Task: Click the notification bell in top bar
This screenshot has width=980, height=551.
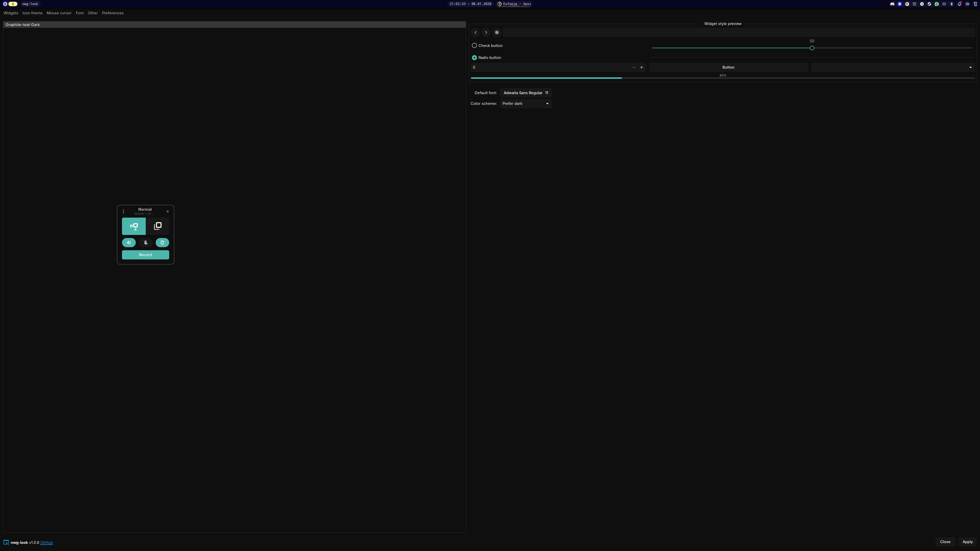Action: pyautogui.click(x=960, y=4)
